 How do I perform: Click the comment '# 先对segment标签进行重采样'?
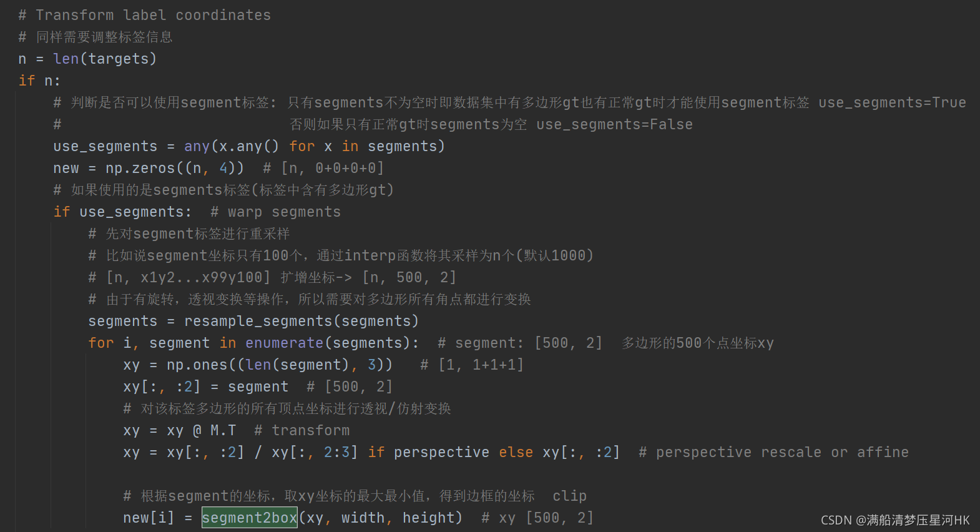click(x=189, y=234)
